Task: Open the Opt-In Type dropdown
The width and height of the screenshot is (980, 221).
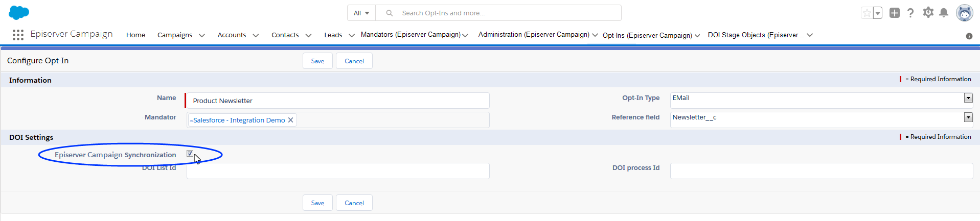Action: (968, 98)
